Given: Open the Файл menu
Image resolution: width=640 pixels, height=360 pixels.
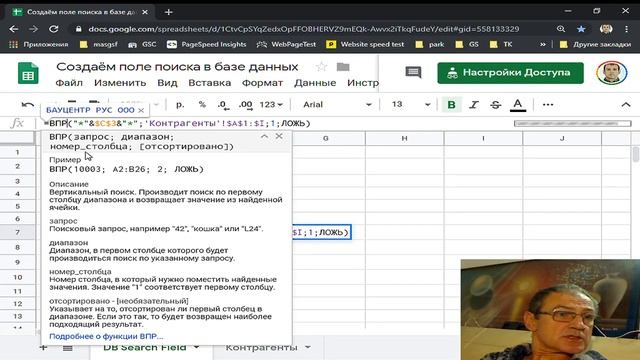Looking at the screenshot, I should 69,83.
